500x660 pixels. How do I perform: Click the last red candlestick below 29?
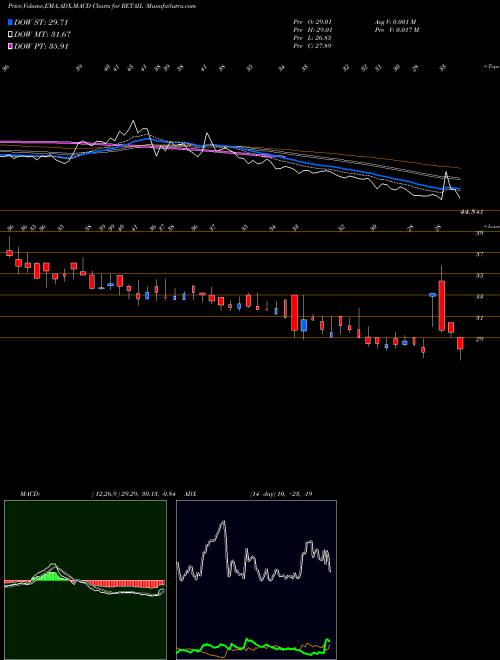pos(460,343)
